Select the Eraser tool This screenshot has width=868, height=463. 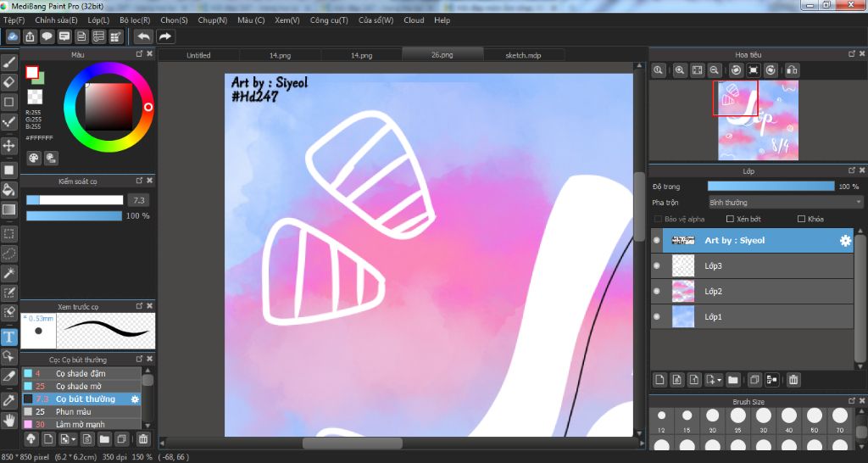point(9,82)
